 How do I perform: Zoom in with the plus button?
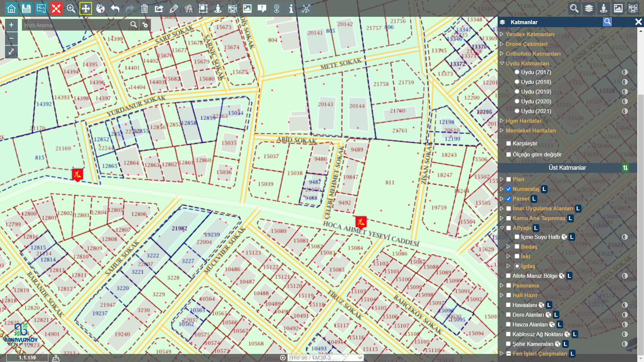coord(11,25)
